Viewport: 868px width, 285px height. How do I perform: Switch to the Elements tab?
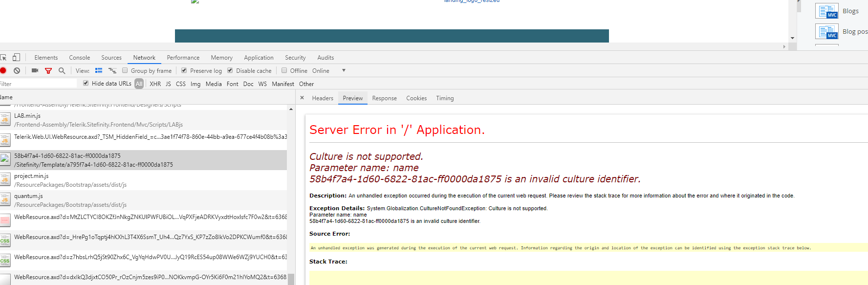pos(46,58)
